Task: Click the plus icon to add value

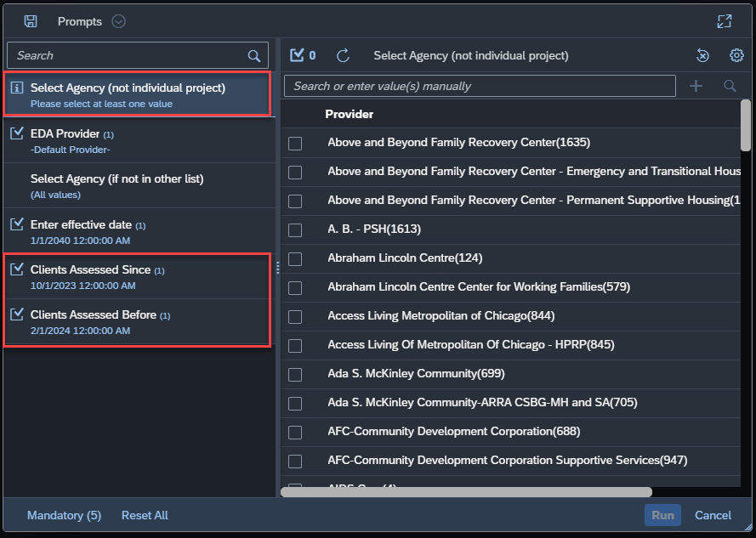Action: click(x=696, y=86)
